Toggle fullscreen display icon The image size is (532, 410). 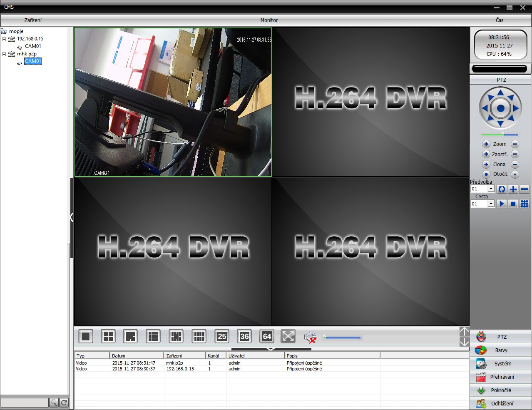288,336
